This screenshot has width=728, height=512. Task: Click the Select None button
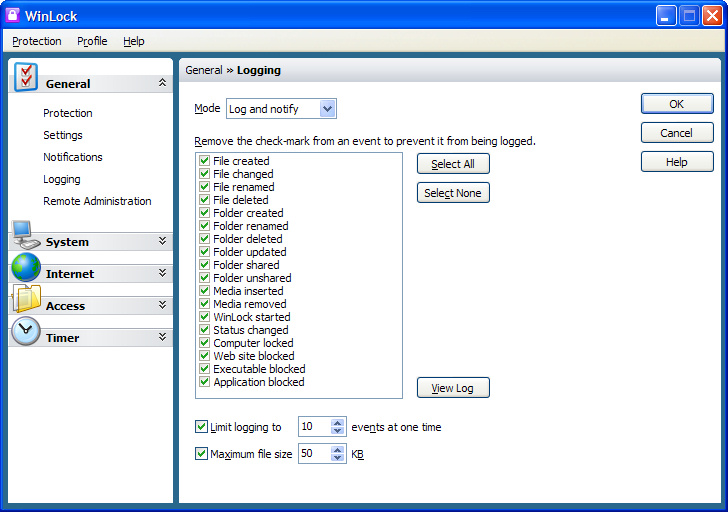coord(453,193)
